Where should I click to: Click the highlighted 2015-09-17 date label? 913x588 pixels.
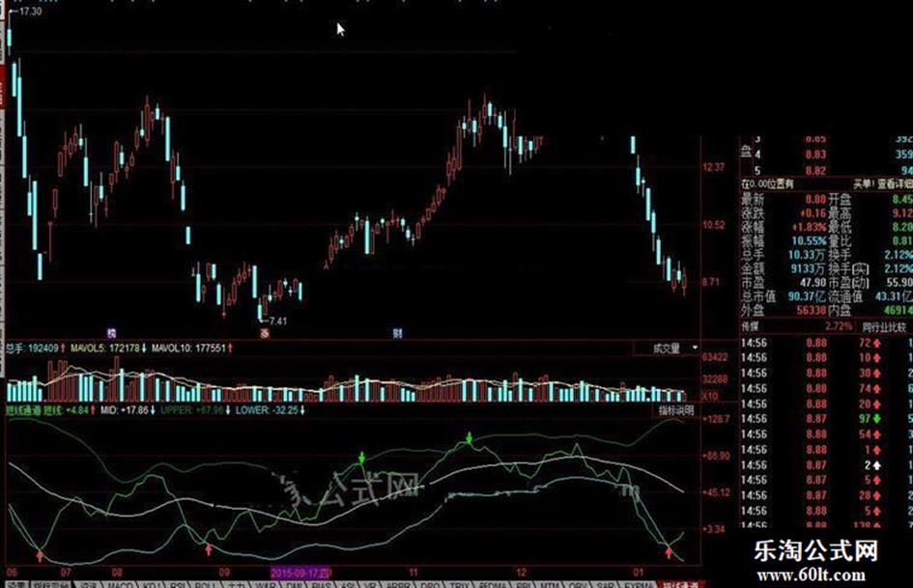point(300,573)
